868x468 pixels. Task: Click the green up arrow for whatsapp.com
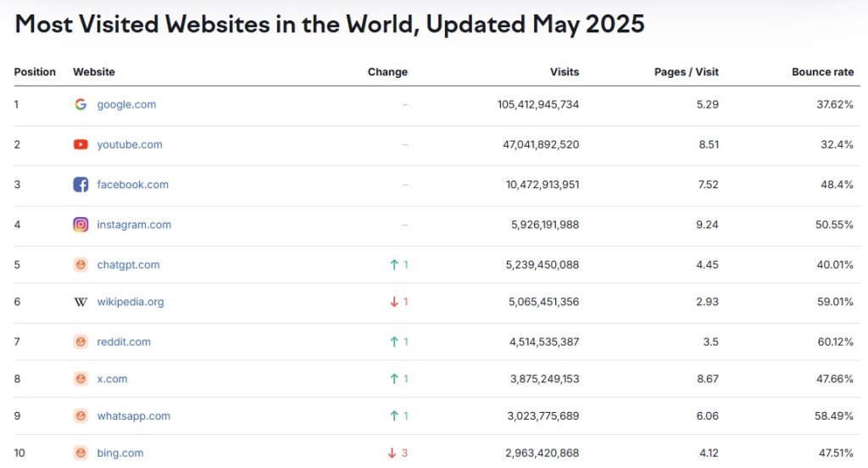point(394,416)
